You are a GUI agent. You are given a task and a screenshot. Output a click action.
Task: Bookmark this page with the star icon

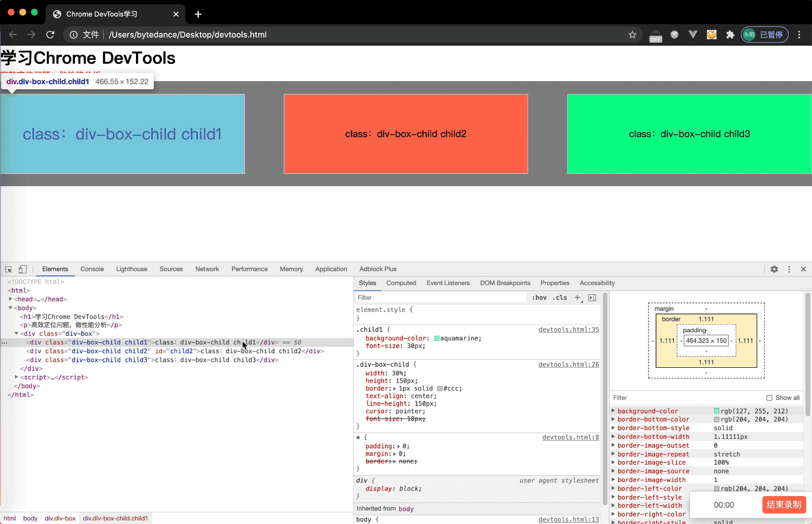pyautogui.click(x=632, y=34)
